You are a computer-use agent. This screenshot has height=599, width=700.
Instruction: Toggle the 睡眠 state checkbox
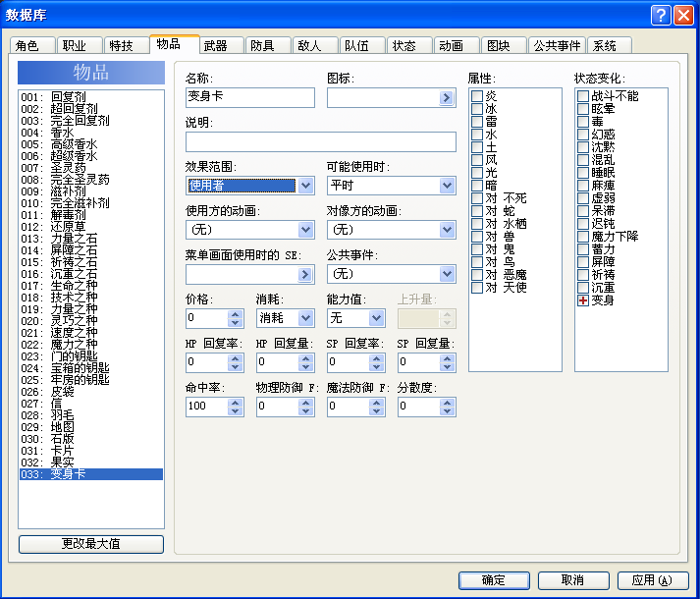click(x=583, y=173)
